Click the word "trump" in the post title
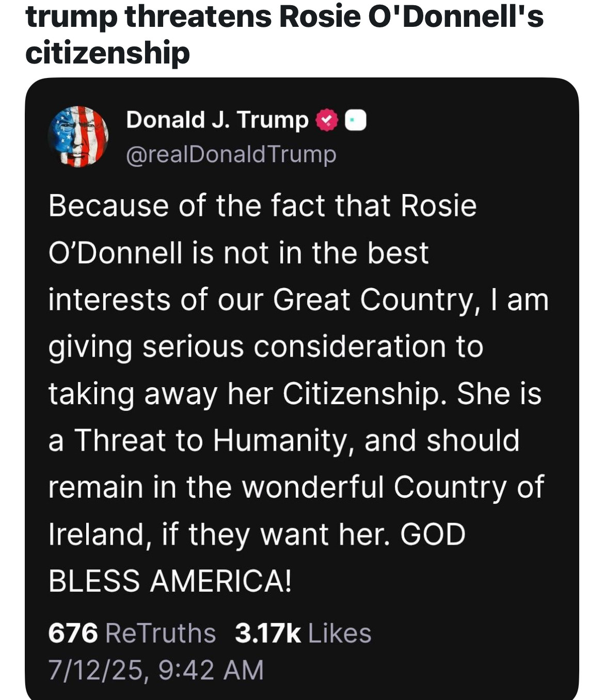Screen dimensions: 604x700 [71, 15]
